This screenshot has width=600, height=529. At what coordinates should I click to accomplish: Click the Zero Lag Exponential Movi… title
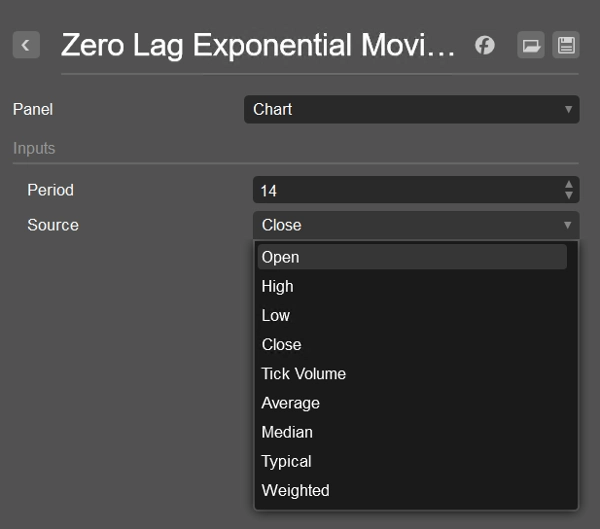point(258,46)
